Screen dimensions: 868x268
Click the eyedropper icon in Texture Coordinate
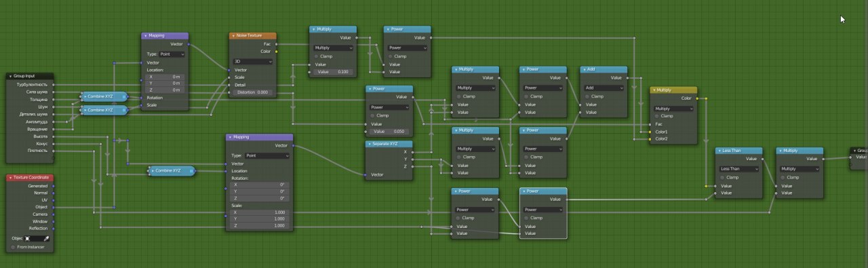[x=46, y=239]
